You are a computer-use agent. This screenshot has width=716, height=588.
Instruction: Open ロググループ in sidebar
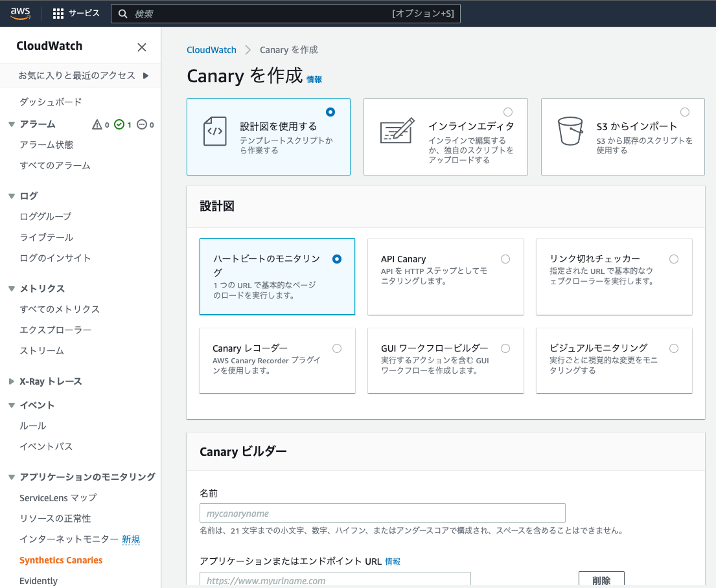45,216
